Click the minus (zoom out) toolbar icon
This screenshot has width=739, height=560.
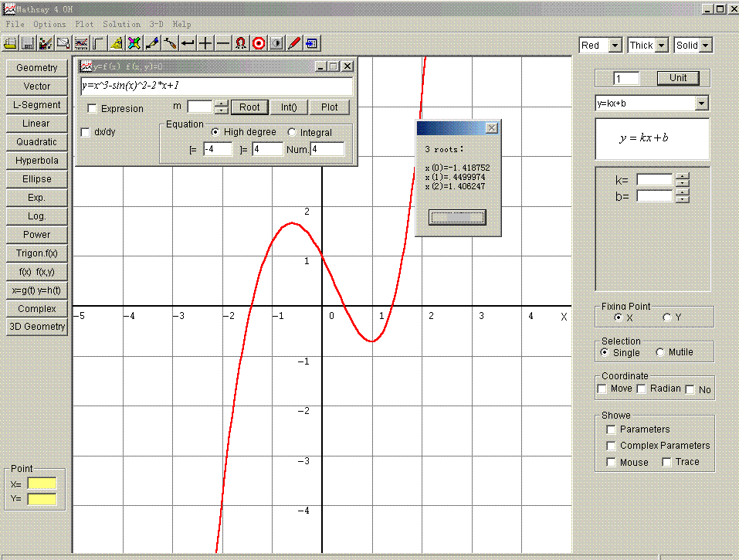click(223, 43)
